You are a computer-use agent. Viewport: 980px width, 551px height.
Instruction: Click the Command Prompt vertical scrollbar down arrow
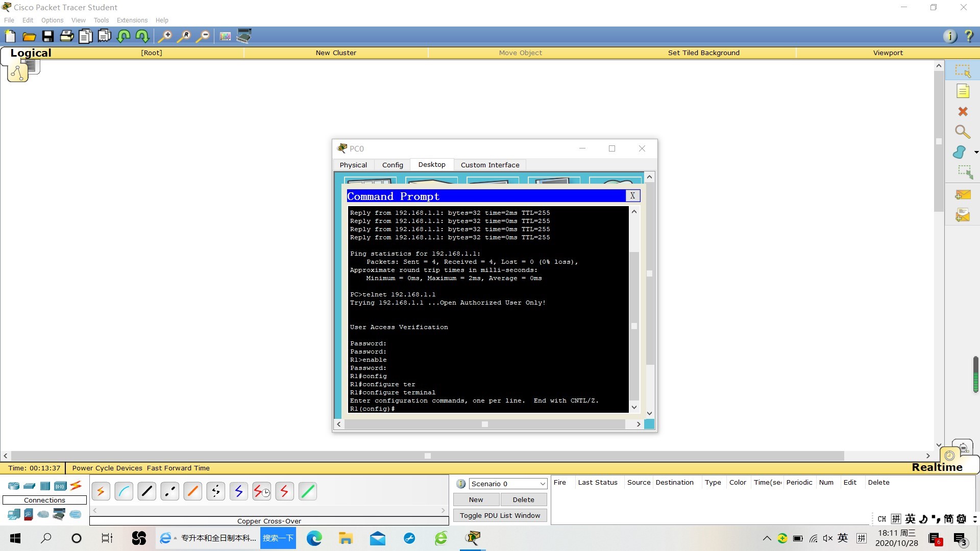click(x=634, y=407)
